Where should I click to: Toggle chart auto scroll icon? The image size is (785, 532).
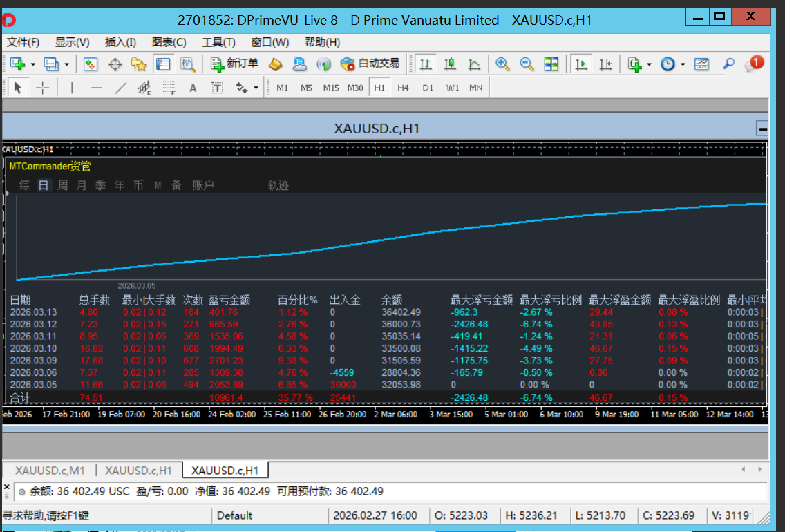pos(581,64)
